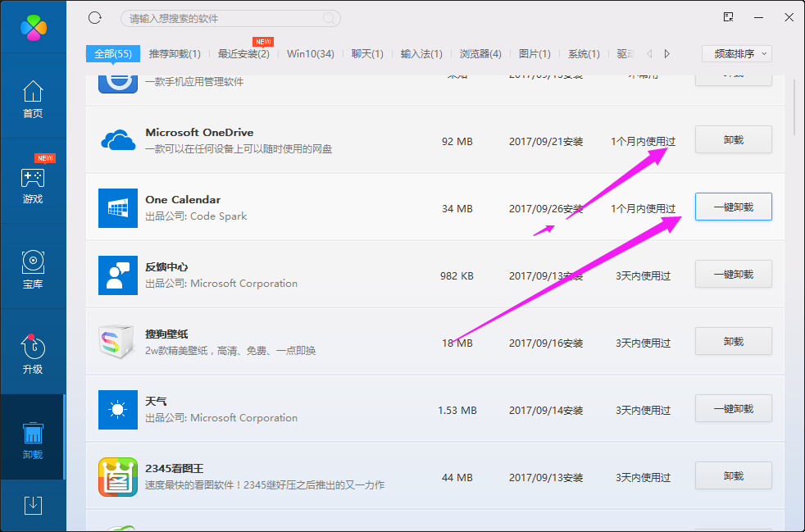Open the 频率排序 sort dropdown
This screenshot has width=805, height=532.
[x=735, y=52]
